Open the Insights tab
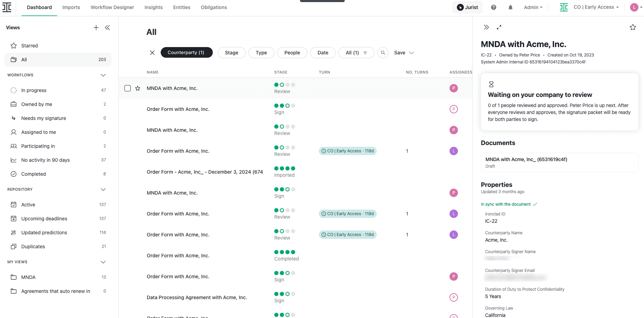Viewport: 644px width, 318px height. 153,7
